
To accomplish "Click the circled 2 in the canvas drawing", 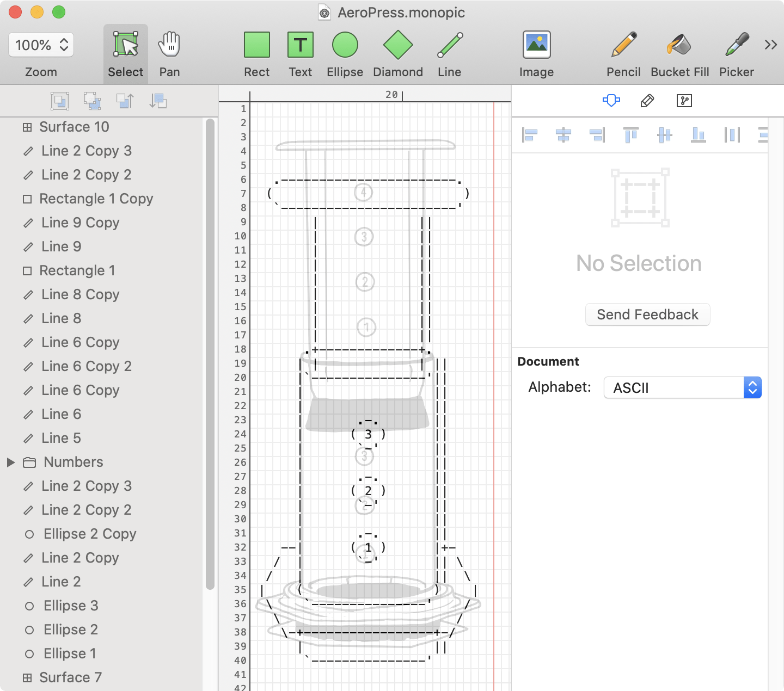I will (368, 491).
